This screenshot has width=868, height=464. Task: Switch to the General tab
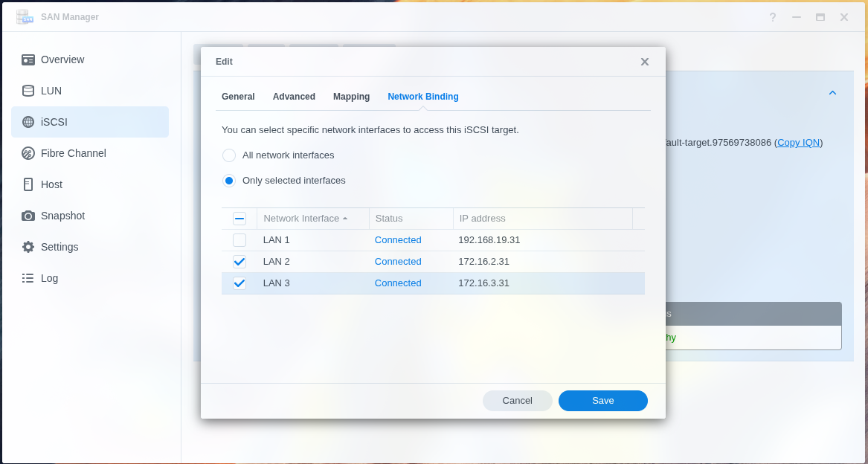238,97
